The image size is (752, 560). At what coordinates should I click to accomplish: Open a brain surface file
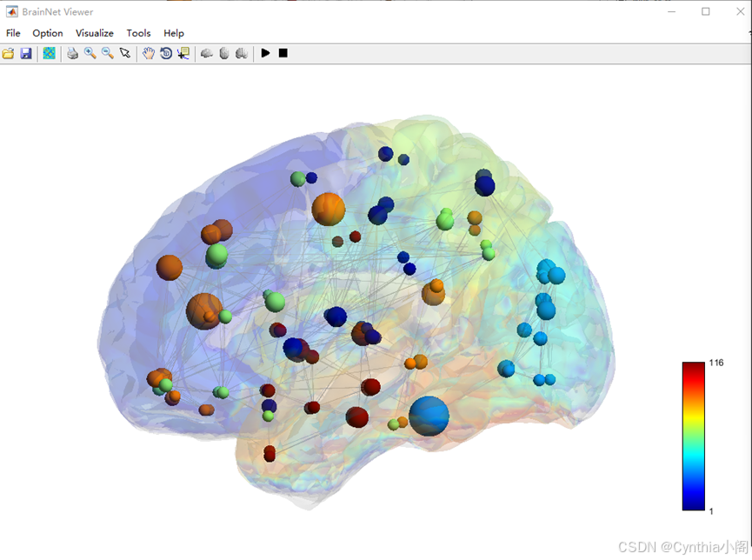tap(9, 53)
